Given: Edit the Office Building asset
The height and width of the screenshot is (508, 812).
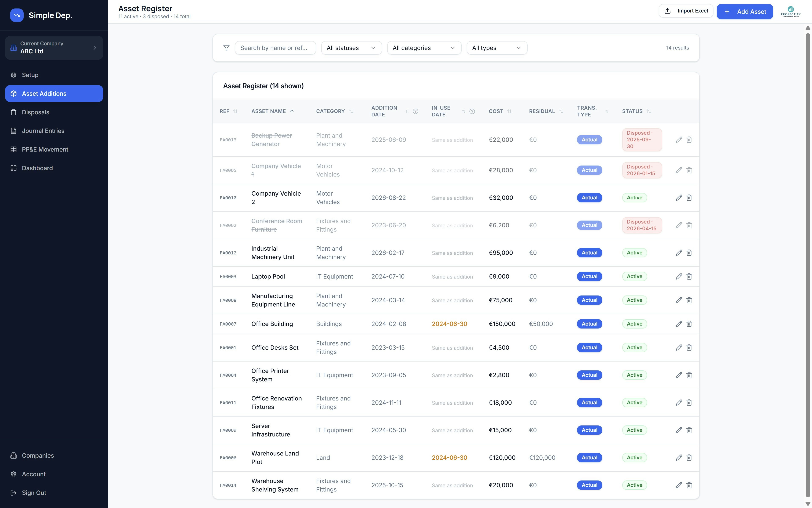Looking at the screenshot, I should coord(679,324).
